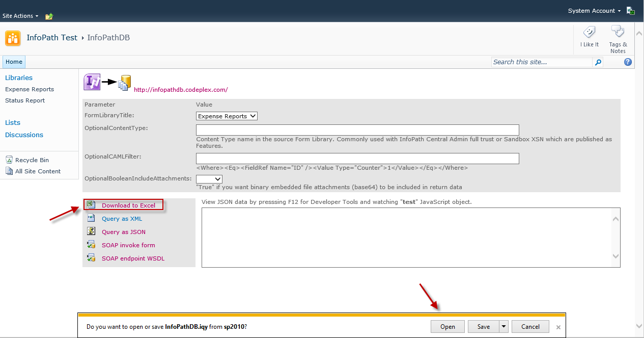Open Lists in the left navigation
Image resolution: width=644 pixels, height=338 pixels.
pos(13,122)
